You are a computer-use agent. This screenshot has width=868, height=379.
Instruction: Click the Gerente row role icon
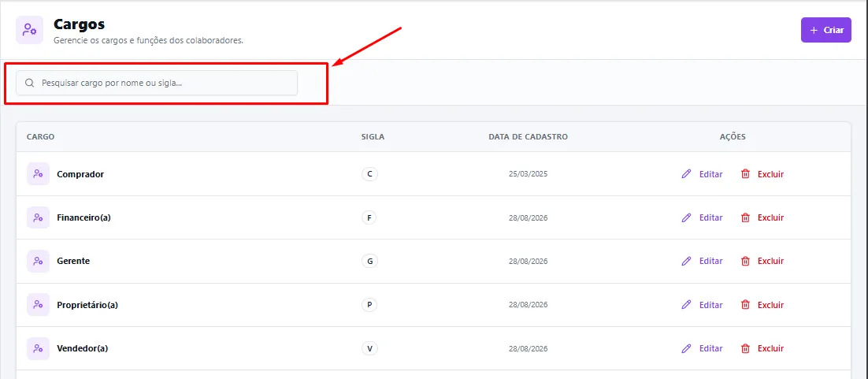pos(38,261)
